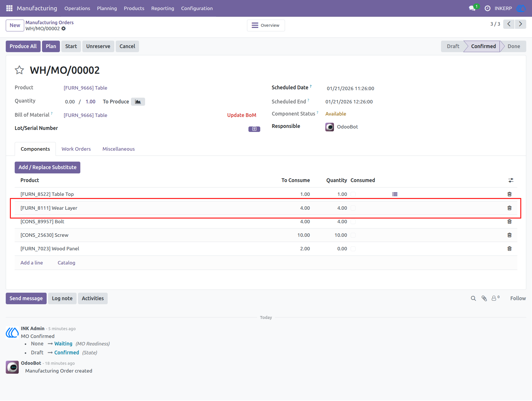Delete the Wear Layer component line

[509, 208]
